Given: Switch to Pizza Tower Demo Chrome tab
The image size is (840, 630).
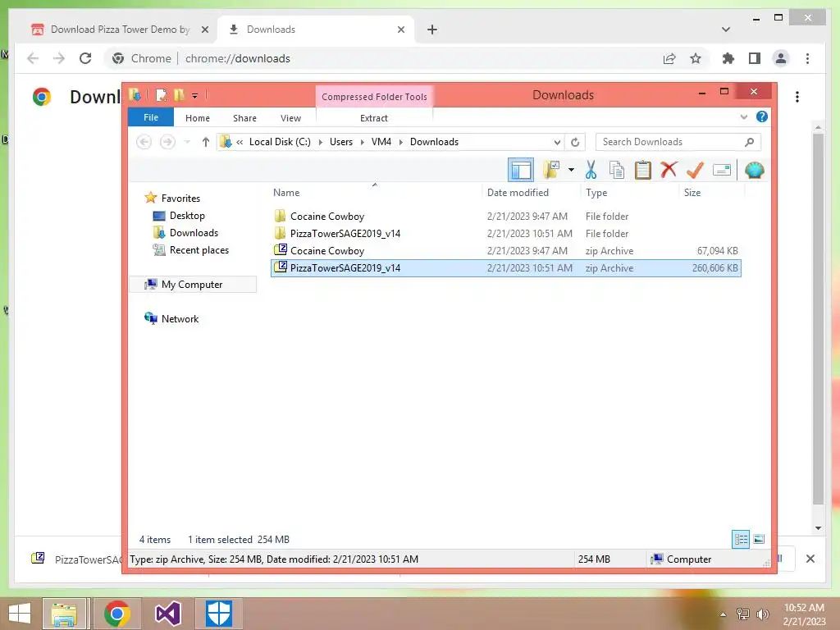Looking at the screenshot, I should pos(120,30).
